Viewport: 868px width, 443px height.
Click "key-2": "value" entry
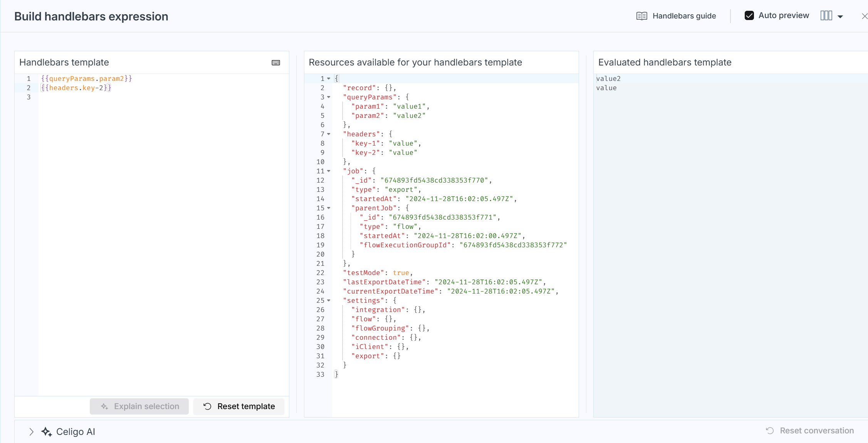(384, 153)
